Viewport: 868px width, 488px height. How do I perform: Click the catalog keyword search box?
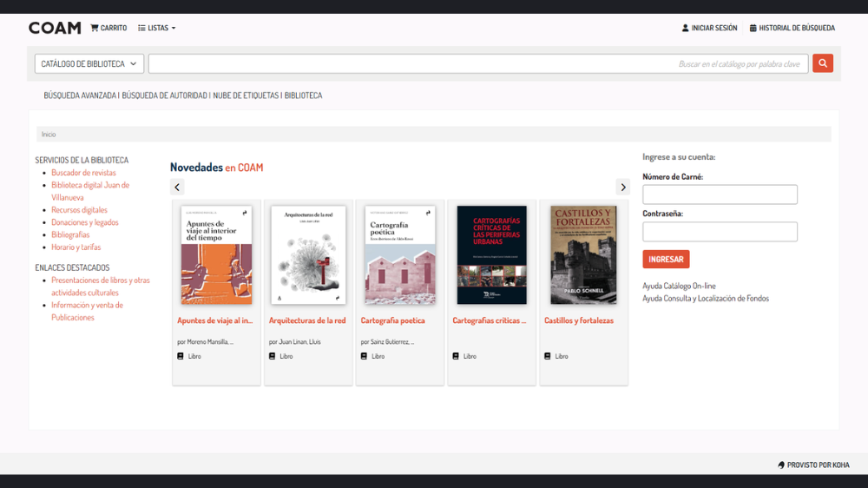(x=477, y=63)
